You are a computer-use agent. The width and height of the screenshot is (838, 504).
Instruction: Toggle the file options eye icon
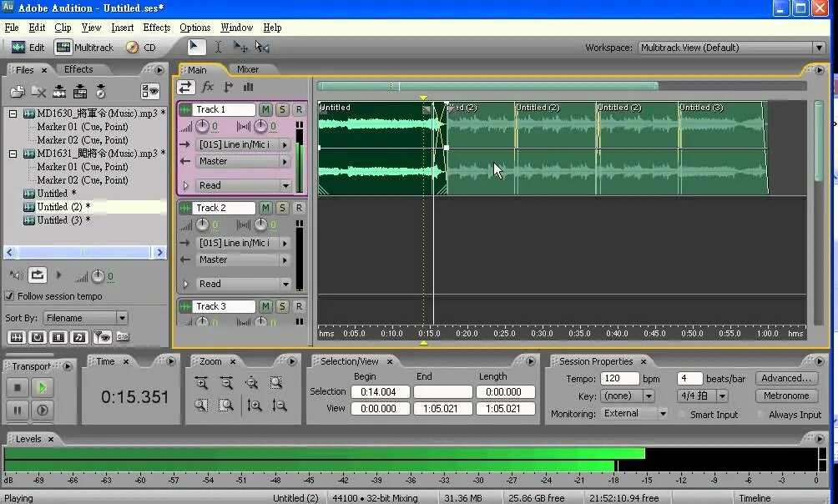click(150, 92)
